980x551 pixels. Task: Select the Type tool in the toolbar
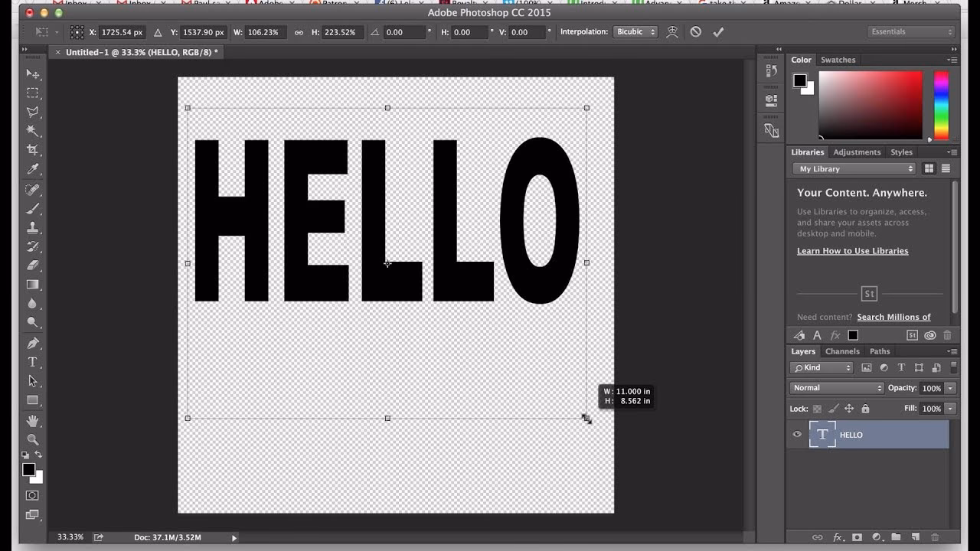[x=32, y=361]
